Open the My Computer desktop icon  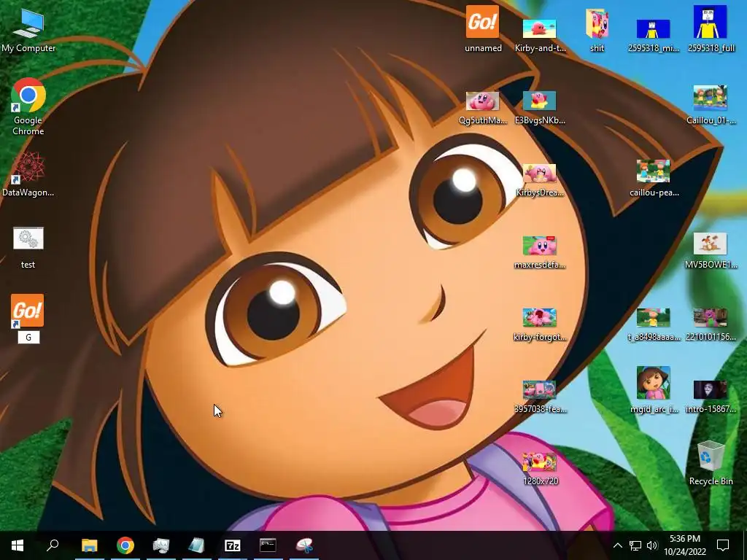[x=28, y=29]
